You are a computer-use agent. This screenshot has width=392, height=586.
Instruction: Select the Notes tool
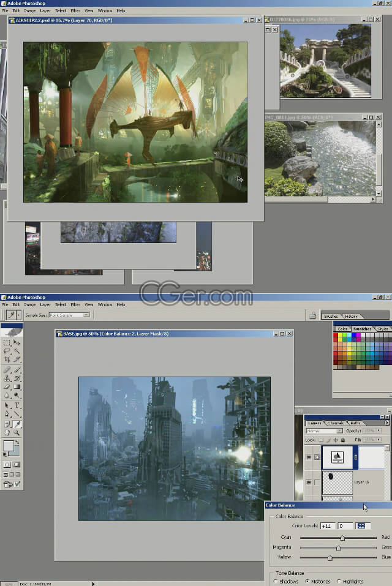[x=7, y=424]
